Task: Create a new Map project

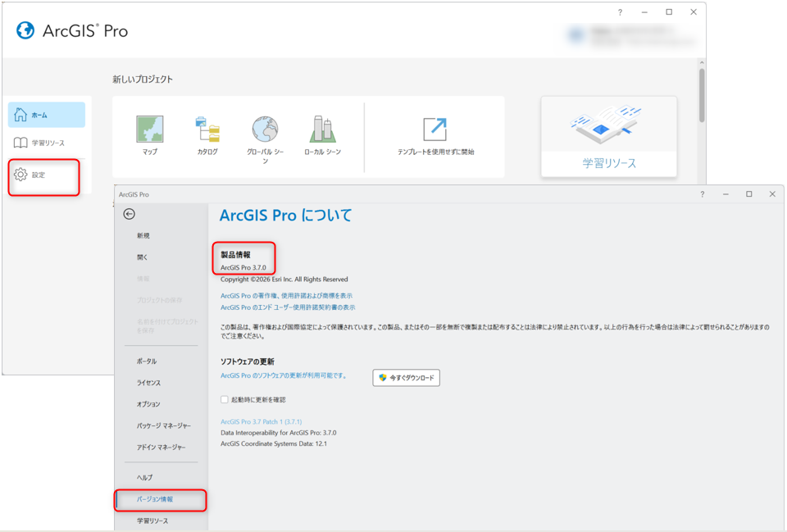Action: [x=149, y=129]
